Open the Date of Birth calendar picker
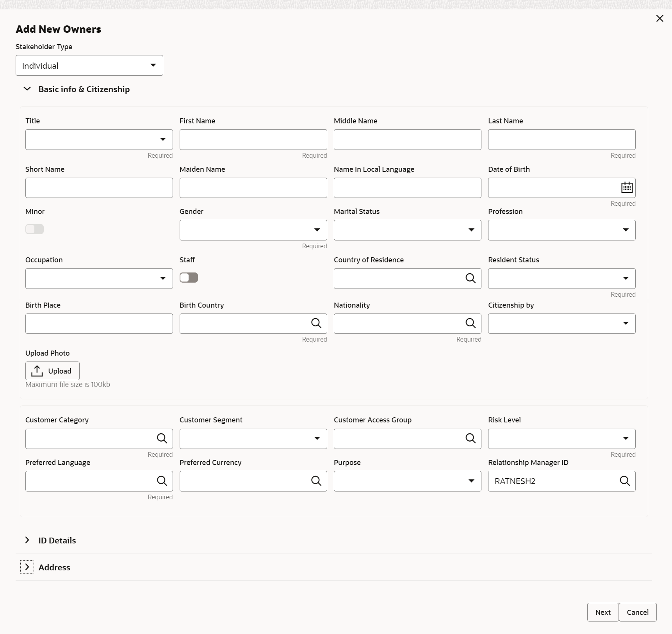The height and width of the screenshot is (634, 672). pos(627,188)
